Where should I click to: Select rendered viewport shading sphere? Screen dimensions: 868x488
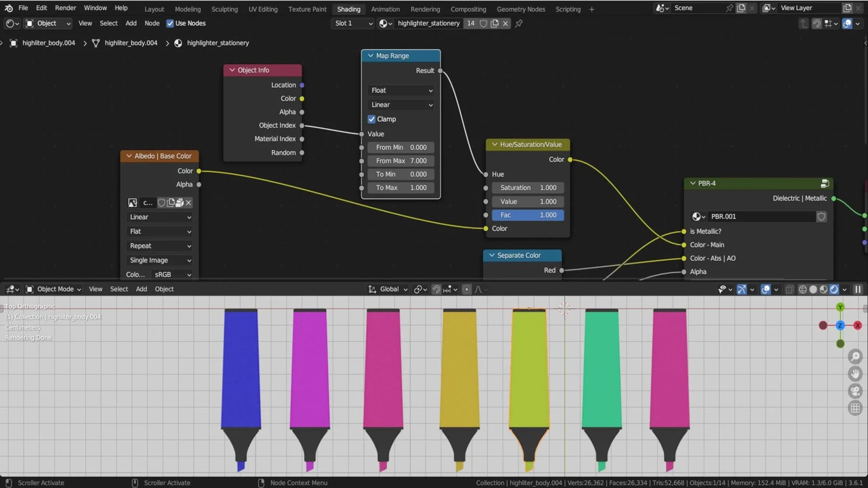click(x=834, y=290)
